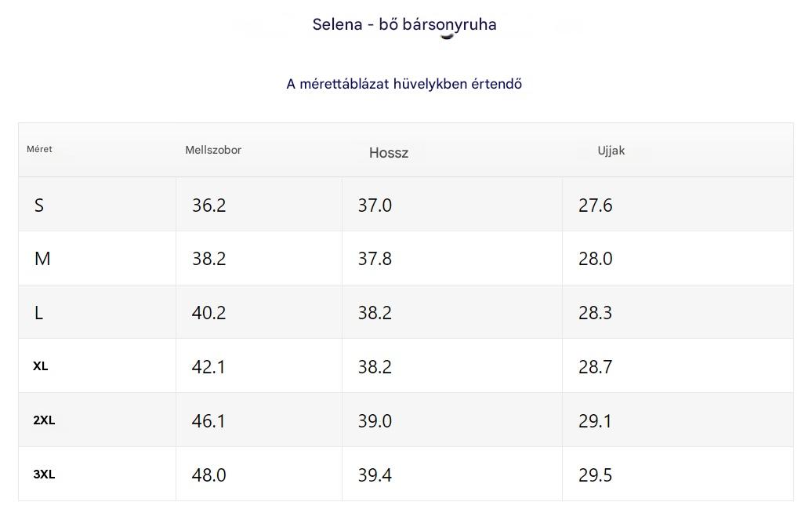The image size is (812, 520).
Task: Click the 27.6 sleeve value for S
Action: pos(596,205)
